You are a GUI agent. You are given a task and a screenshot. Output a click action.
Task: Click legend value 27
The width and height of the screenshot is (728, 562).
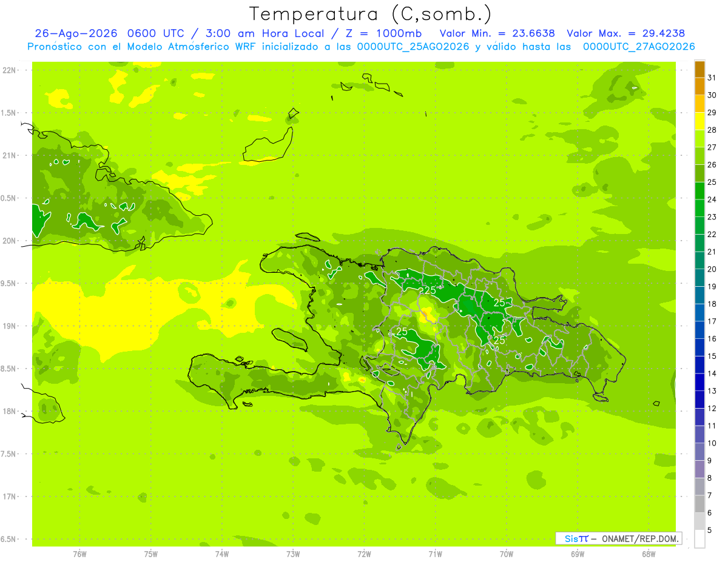click(x=712, y=147)
